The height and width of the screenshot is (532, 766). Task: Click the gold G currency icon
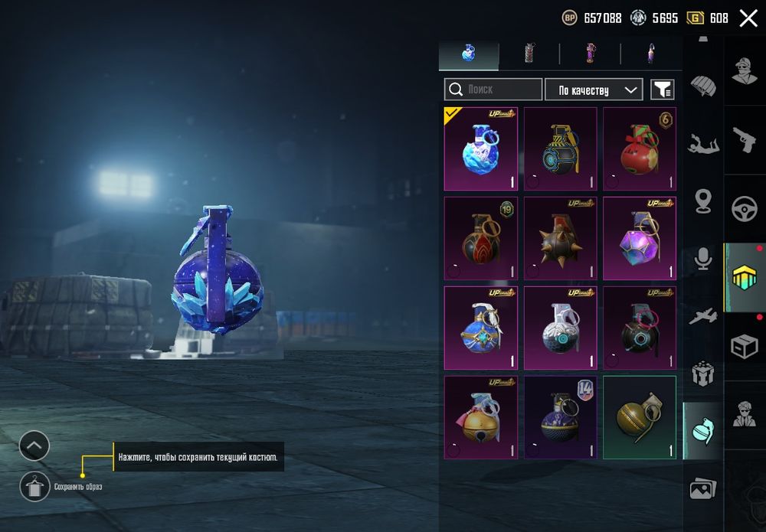point(695,18)
